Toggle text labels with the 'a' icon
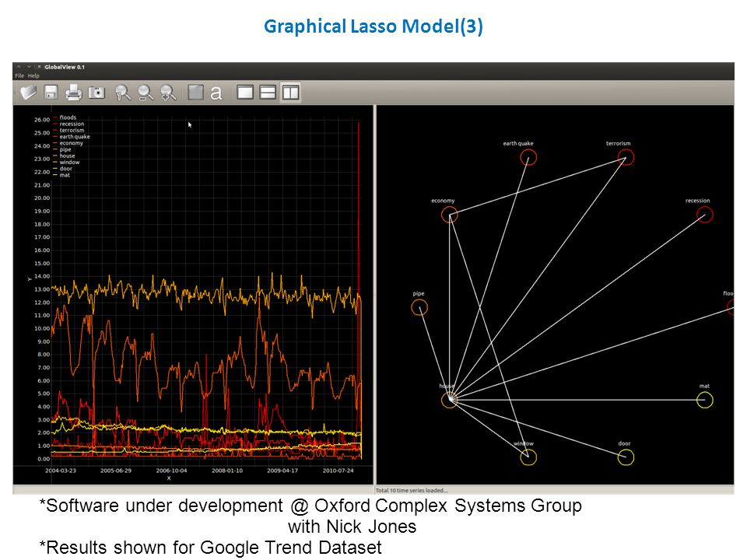The width and height of the screenshot is (747, 560). point(216,93)
